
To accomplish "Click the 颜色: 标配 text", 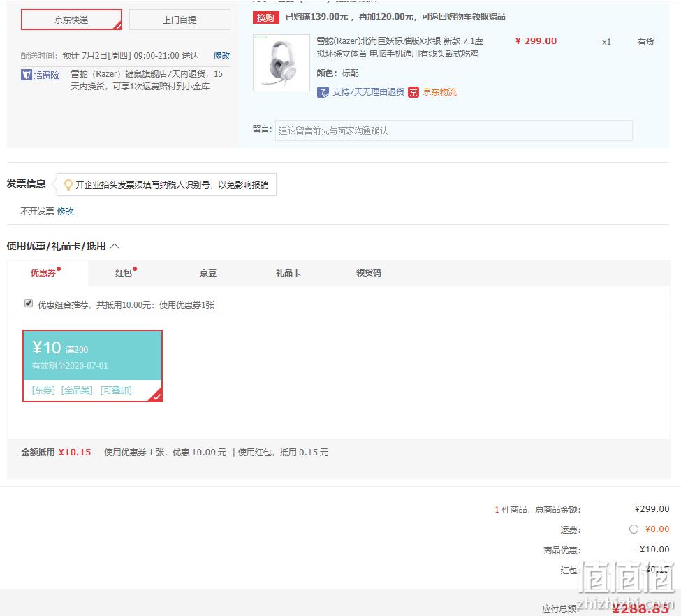I will (338, 73).
